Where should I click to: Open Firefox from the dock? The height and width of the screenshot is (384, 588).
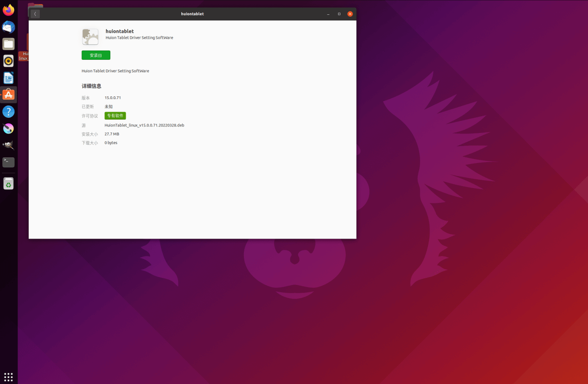tap(8, 10)
